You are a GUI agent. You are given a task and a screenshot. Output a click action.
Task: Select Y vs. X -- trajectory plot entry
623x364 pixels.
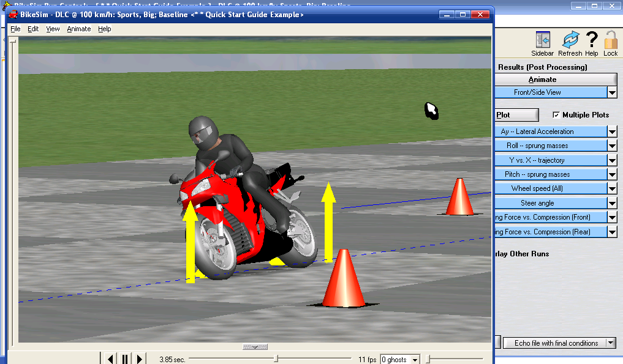pos(551,160)
